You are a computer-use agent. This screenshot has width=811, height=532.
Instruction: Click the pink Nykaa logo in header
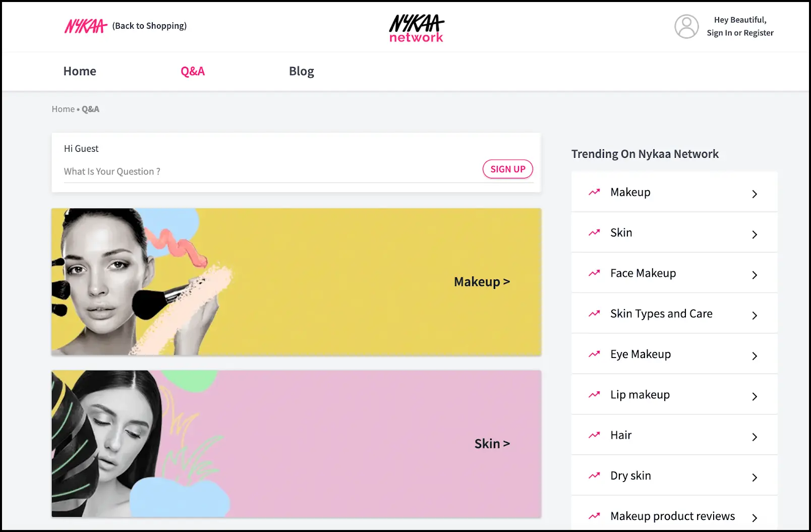(86, 26)
